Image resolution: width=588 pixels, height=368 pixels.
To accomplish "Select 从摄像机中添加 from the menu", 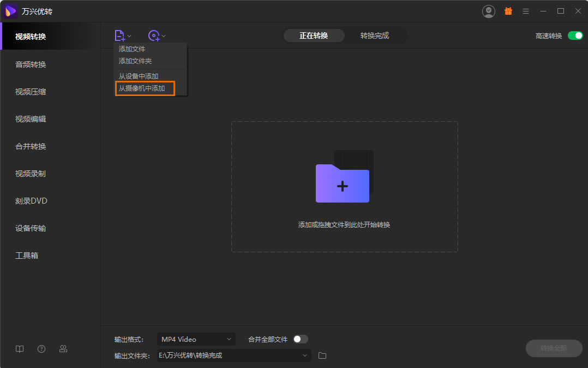I will coord(144,88).
